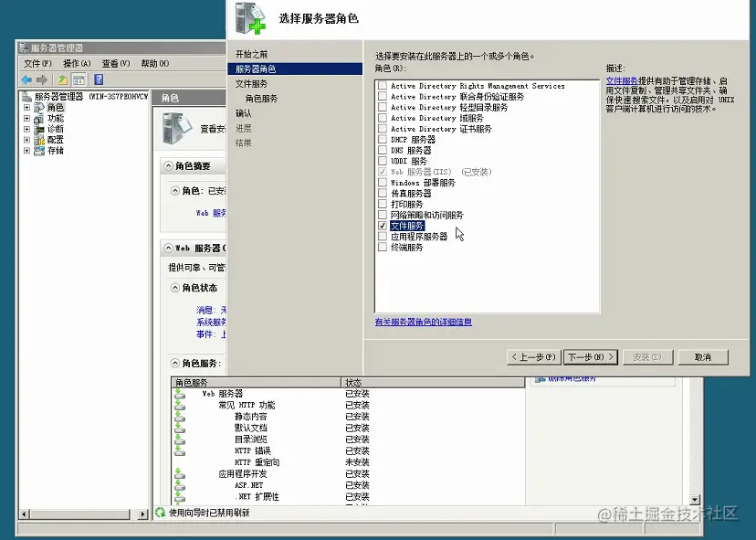Collapse the 角色摘要 section
Screen dimensions: 756x540
[x=168, y=166]
